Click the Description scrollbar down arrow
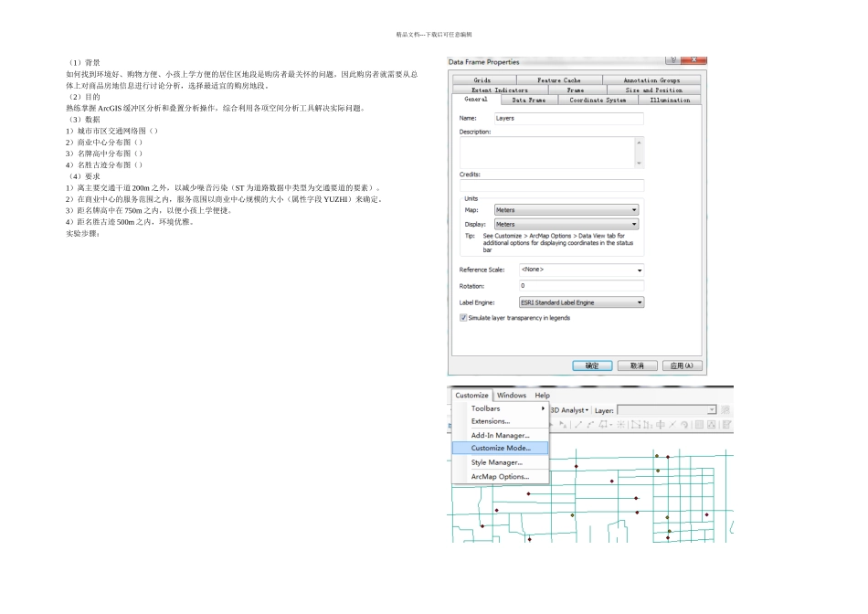This screenshot has height=614, width=868. pos(640,164)
